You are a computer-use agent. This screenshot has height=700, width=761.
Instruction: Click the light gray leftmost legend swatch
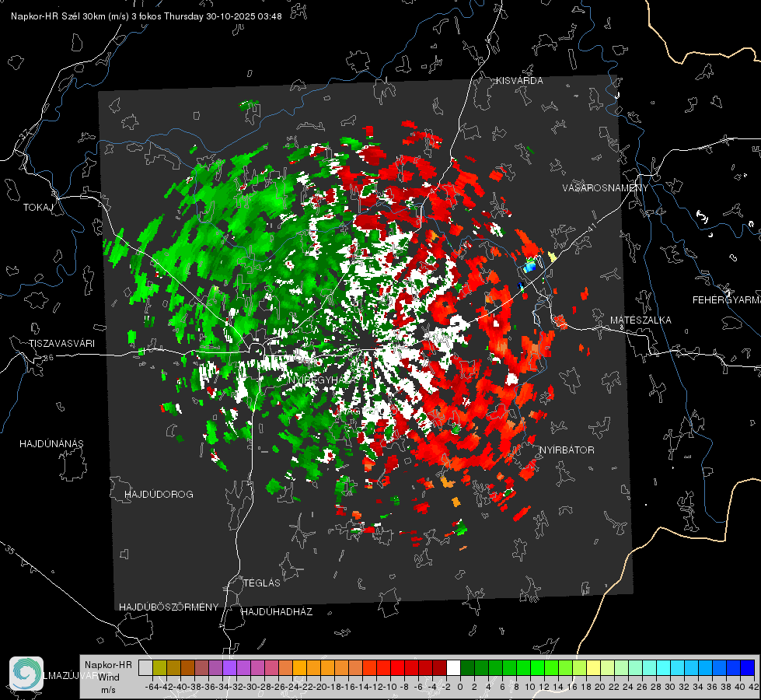coord(145,667)
